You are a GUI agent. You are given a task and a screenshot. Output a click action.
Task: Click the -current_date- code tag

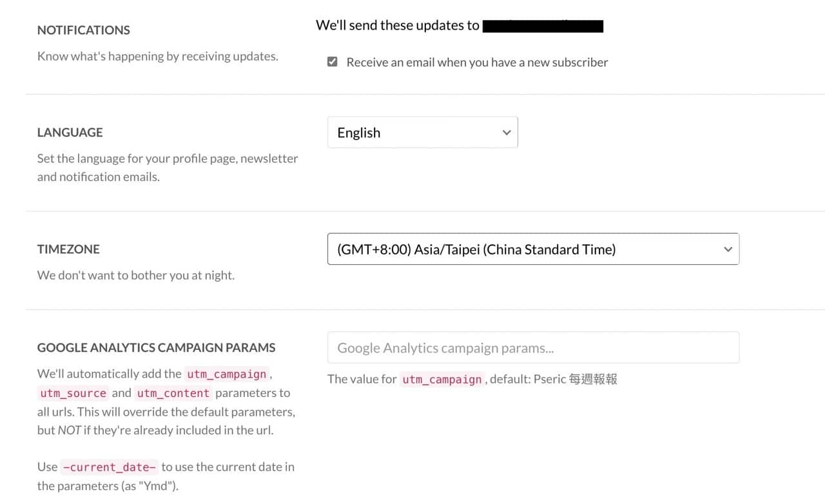point(110,467)
